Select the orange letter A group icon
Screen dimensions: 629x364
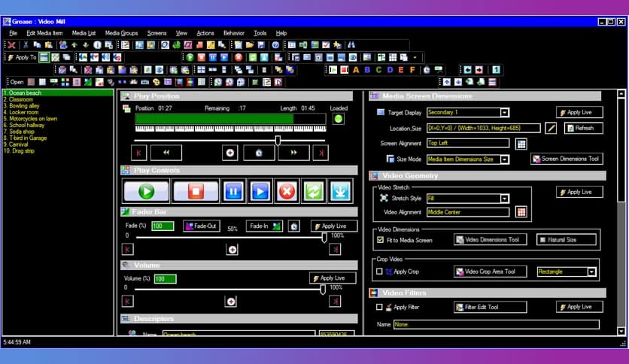(356, 70)
